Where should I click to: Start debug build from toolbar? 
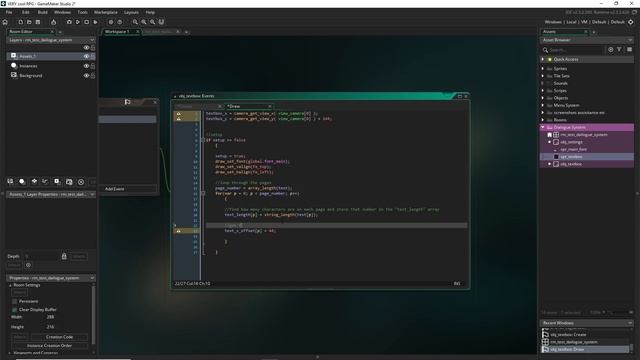(69, 22)
